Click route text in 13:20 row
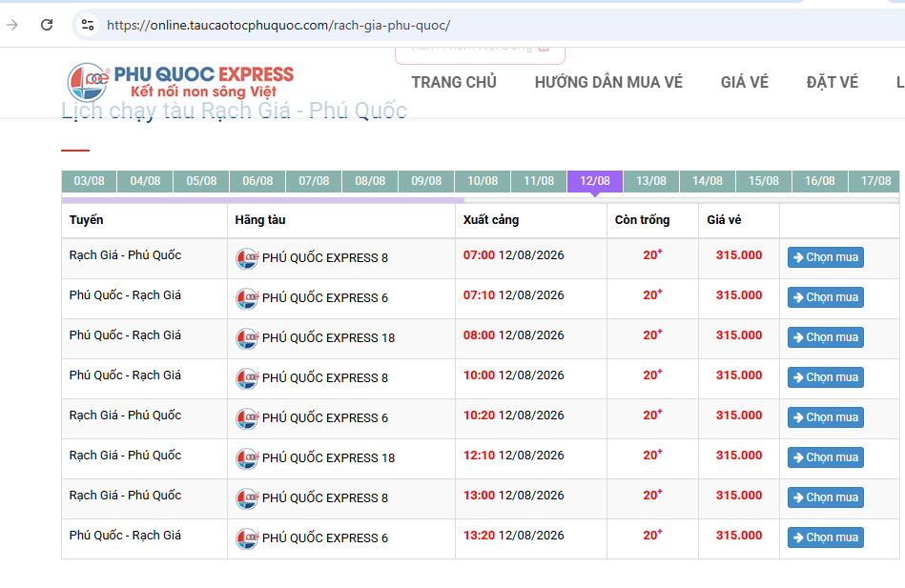The image size is (905, 588). tap(125, 536)
